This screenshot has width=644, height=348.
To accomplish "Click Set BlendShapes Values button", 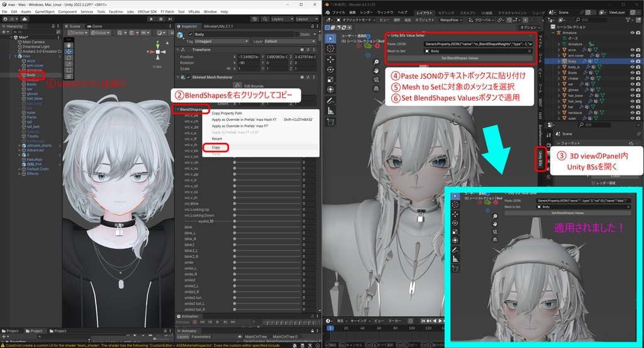I will [460, 58].
